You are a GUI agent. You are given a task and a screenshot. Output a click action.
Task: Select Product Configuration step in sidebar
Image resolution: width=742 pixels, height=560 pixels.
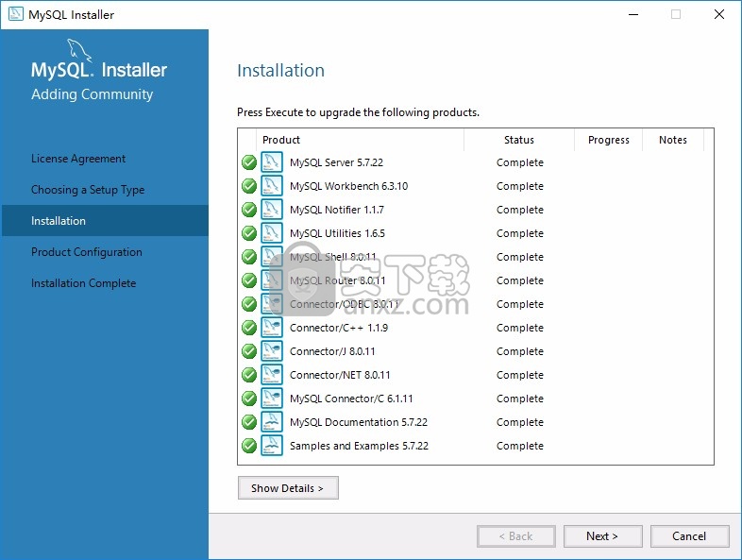click(x=87, y=252)
